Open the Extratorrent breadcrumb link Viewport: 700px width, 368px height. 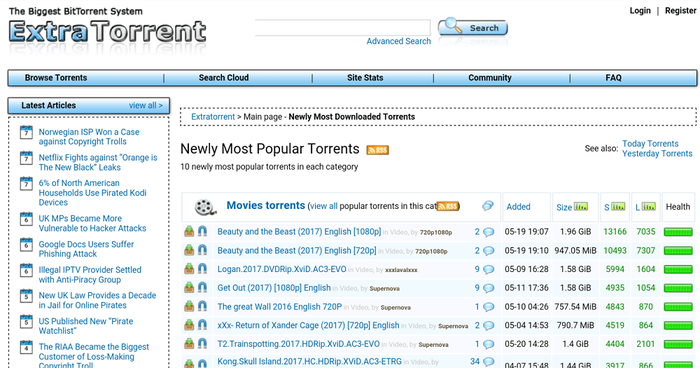pos(213,117)
